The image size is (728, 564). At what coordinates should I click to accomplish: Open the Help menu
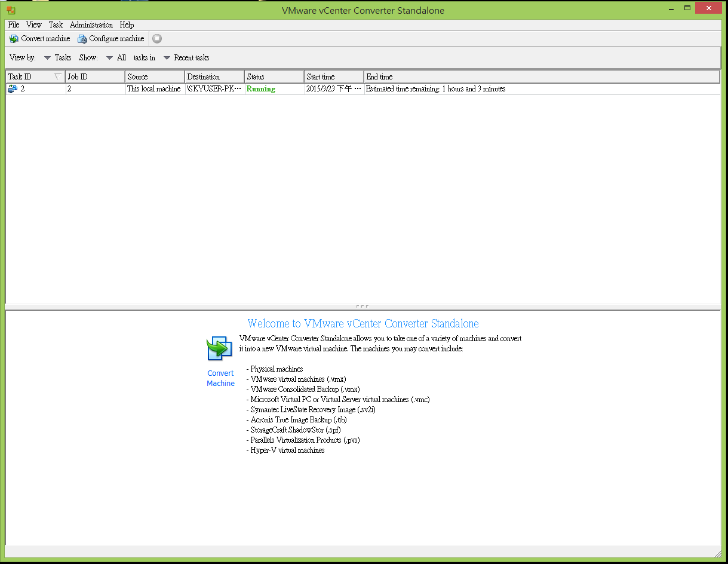[x=127, y=25]
